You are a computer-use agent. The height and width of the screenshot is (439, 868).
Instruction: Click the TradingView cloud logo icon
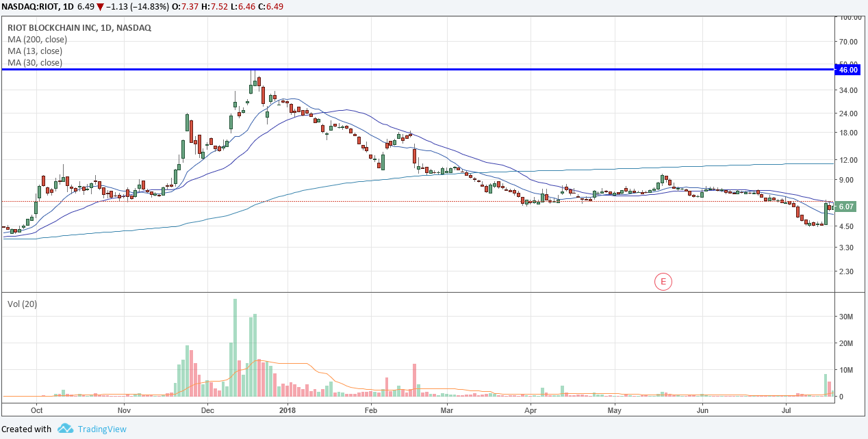coord(65,429)
